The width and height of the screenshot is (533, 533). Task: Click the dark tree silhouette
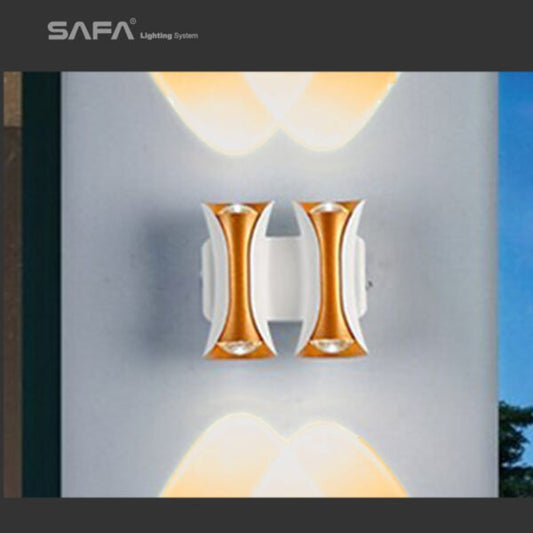tap(515, 450)
